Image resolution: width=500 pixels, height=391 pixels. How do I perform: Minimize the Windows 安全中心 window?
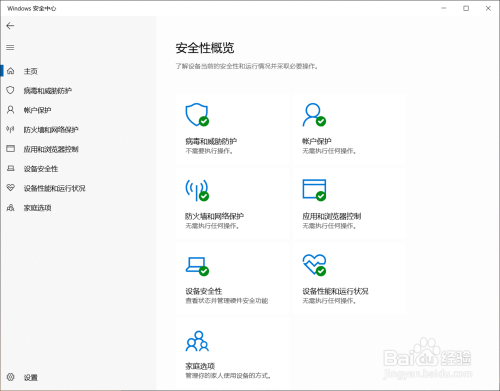point(444,8)
